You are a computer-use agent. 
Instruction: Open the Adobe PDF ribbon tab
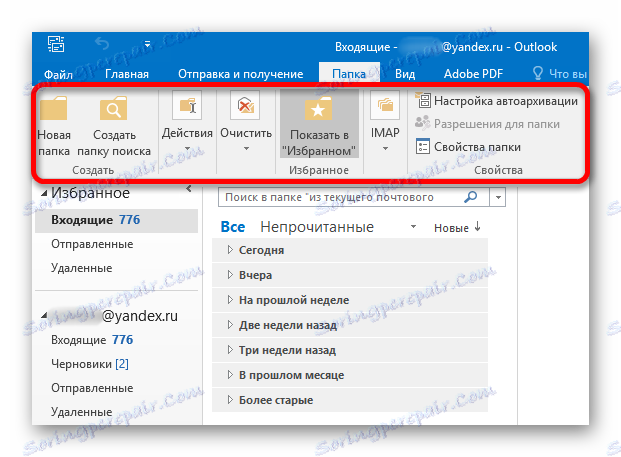point(473,74)
